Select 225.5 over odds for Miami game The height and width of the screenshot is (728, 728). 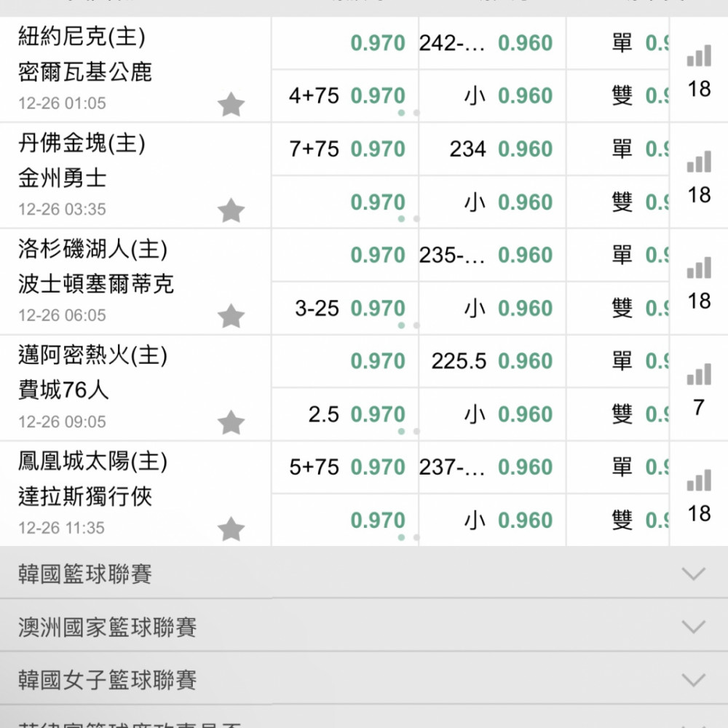[x=491, y=362]
